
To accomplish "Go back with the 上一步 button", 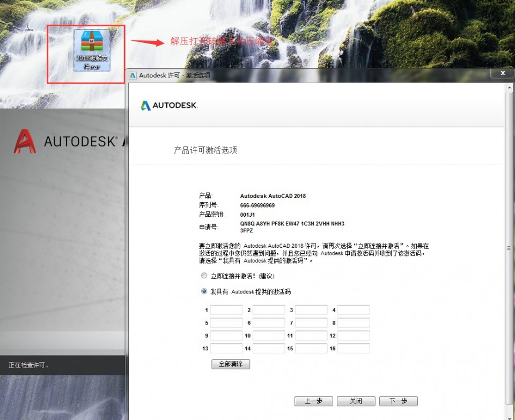I will (x=314, y=401).
